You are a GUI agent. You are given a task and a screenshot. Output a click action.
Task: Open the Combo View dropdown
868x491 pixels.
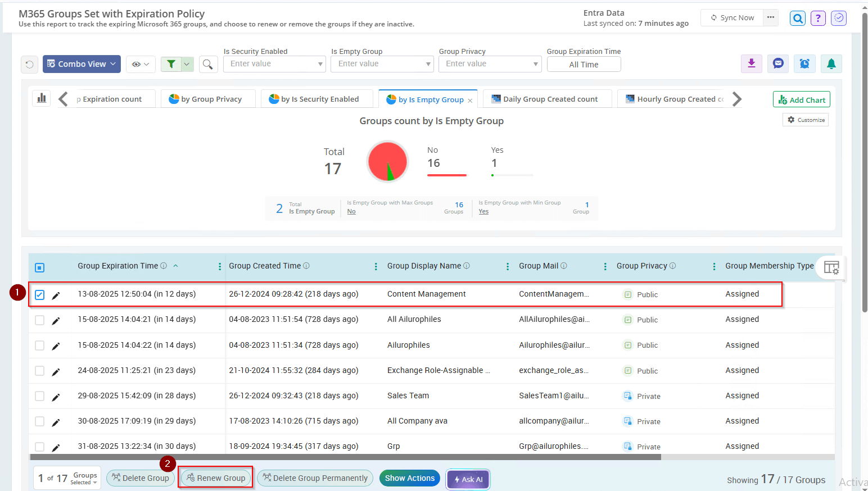point(82,64)
